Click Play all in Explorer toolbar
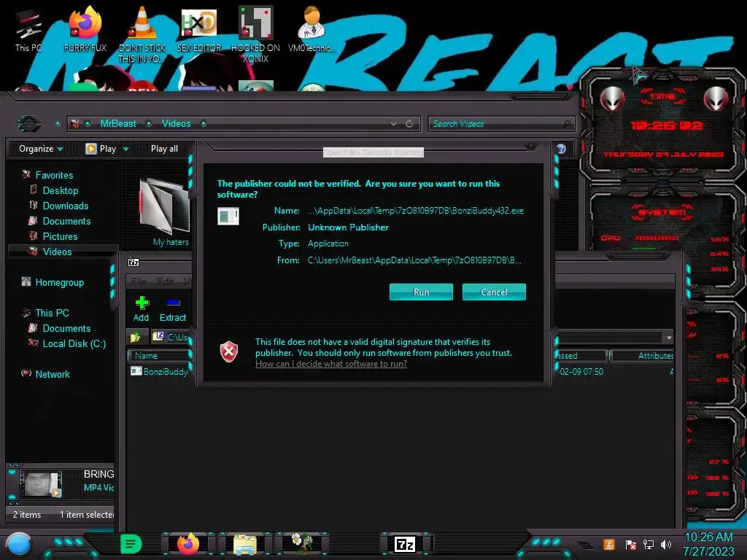Viewport: 747px width, 560px height. (164, 149)
